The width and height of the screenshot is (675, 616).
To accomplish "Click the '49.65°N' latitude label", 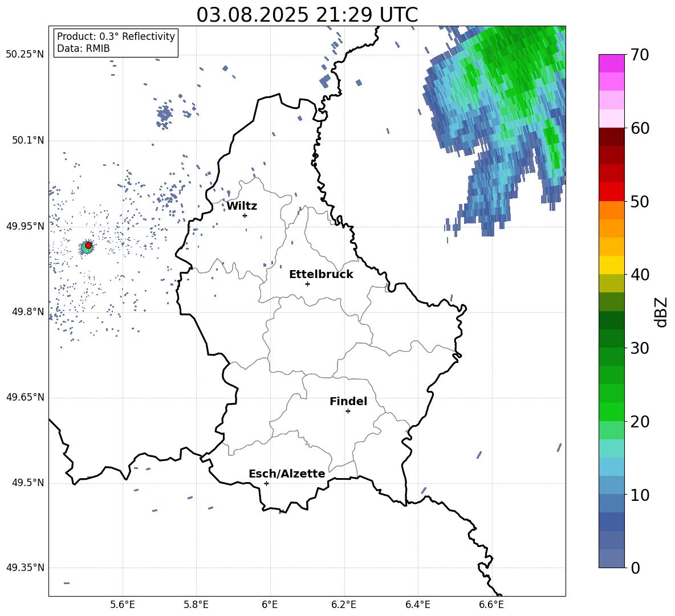I will point(25,397).
